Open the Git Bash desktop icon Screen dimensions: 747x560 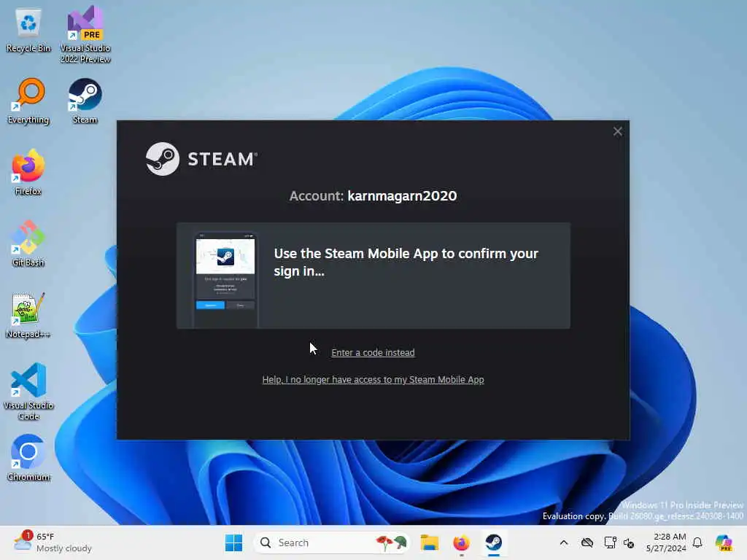click(28, 244)
